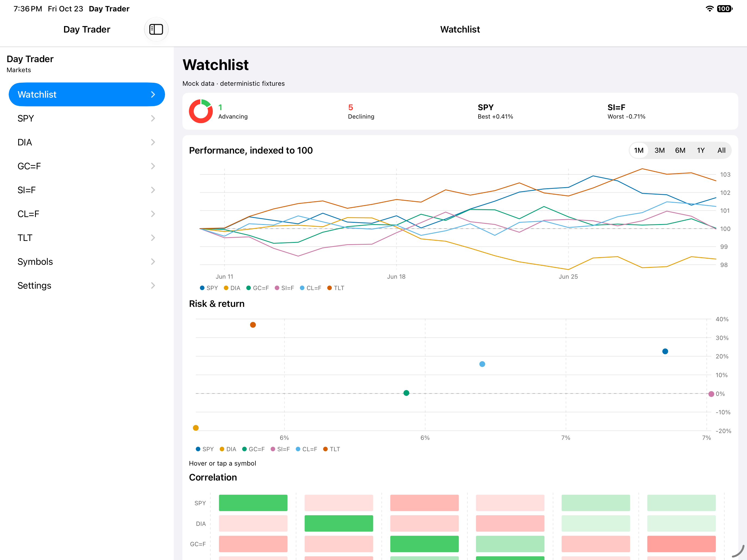
Task: Click SPY Best +0.41% stat
Action: pyautogui.click(x=495, y=112)
